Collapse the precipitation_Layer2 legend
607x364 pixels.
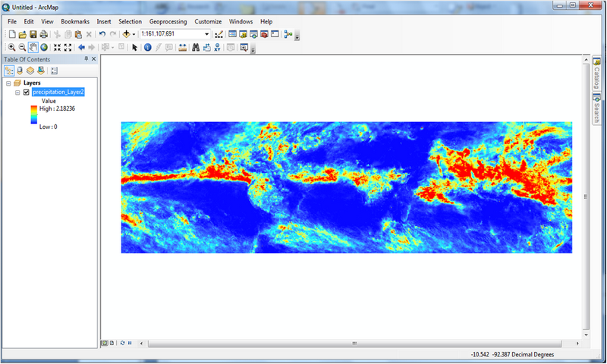(x=17, y=92)
